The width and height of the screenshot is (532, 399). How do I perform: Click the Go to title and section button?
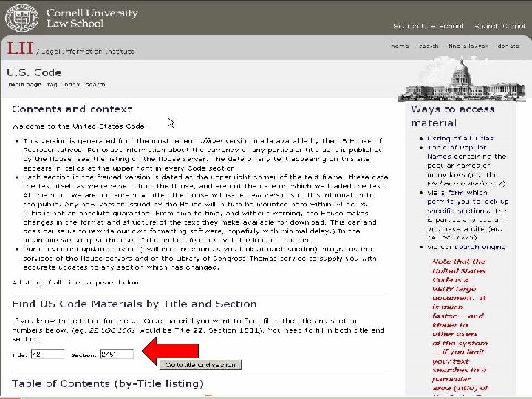click(x=200, y=365)
